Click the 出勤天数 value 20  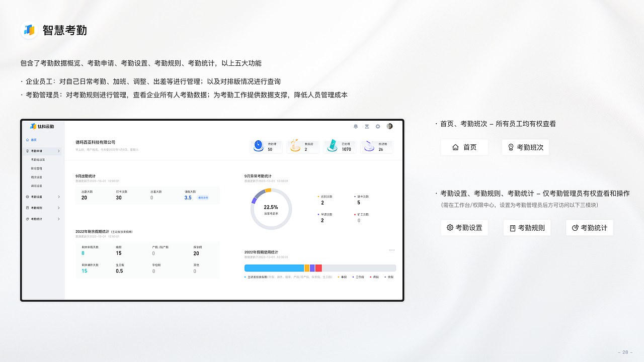pyautogui.click(x=84, y=198)
